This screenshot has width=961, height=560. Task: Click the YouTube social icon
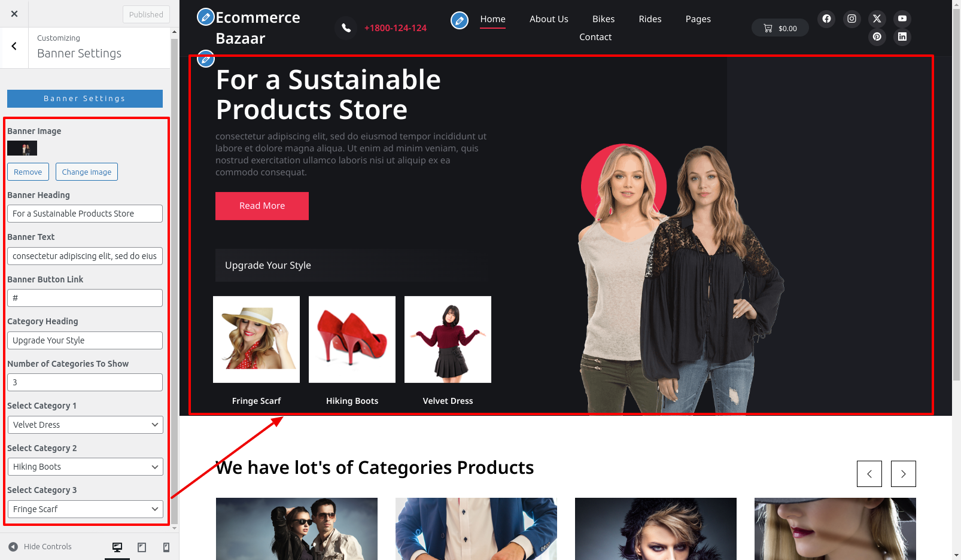tap(902, 19)
